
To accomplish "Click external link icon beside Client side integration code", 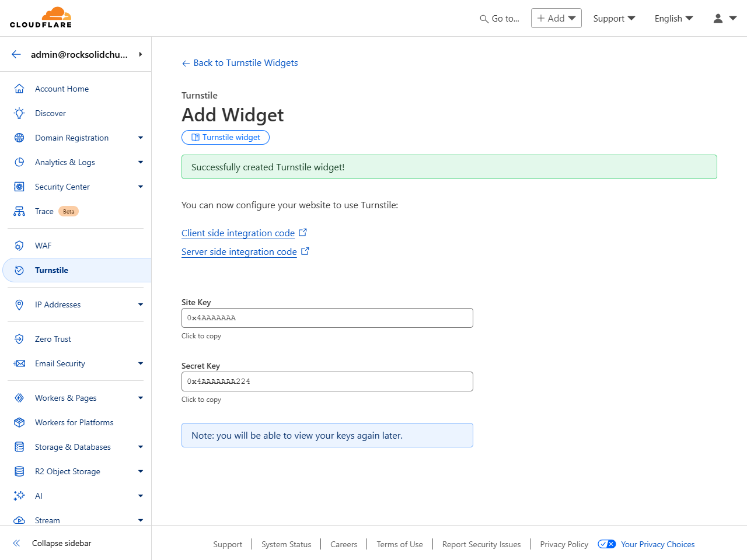I will coord(303,232).
